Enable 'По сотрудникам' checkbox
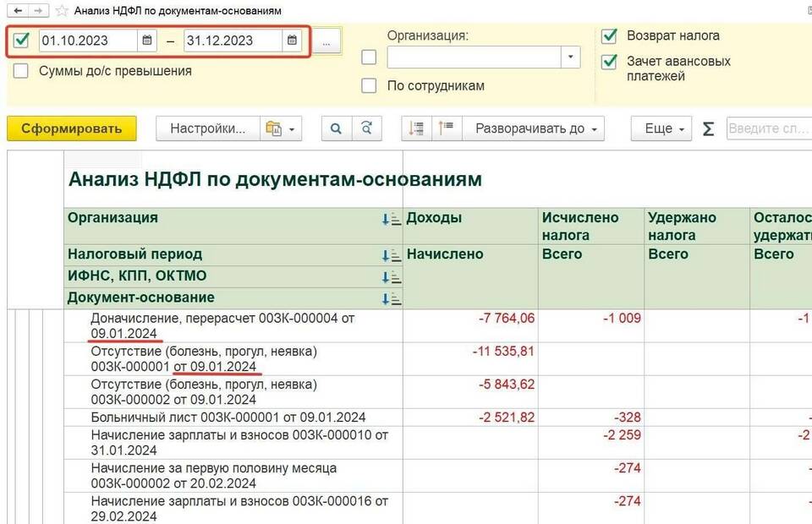812x524 pixels. (369, 85)
